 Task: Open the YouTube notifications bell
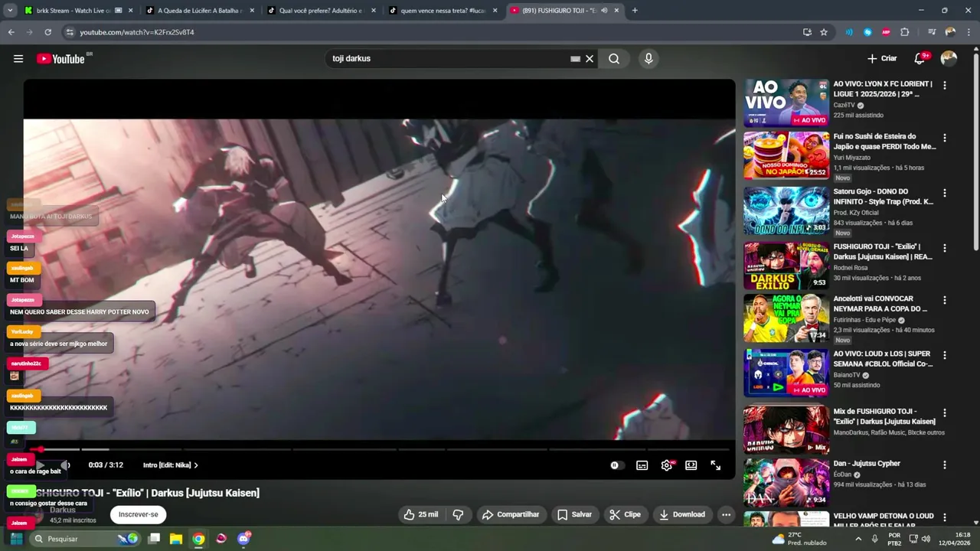(x=920, y=59)
